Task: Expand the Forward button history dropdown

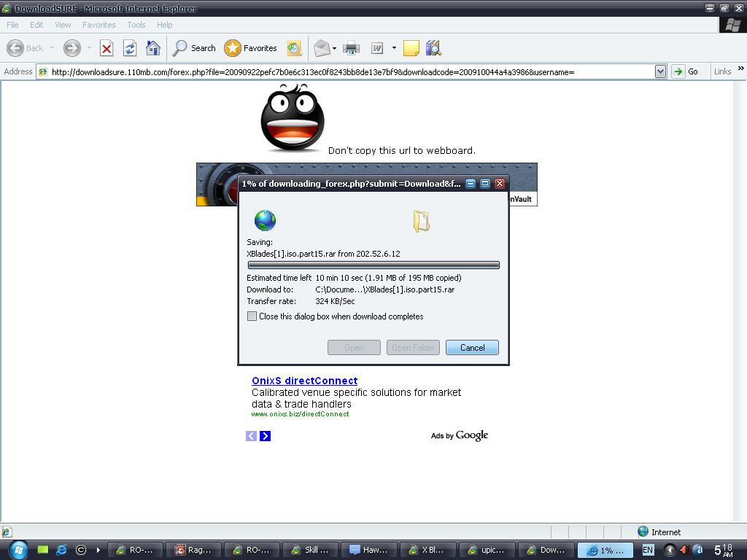Action: pyautogui.click(x=89, y=48)
